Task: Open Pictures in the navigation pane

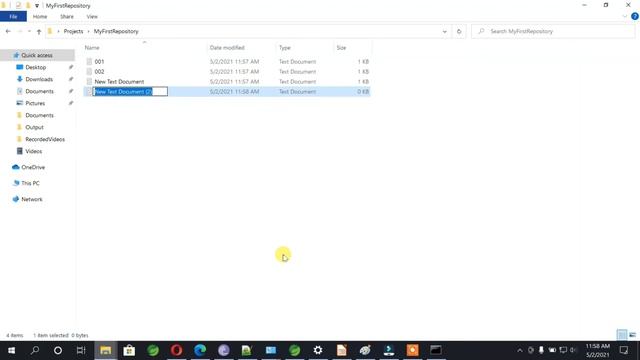Action: click(35, 103)
